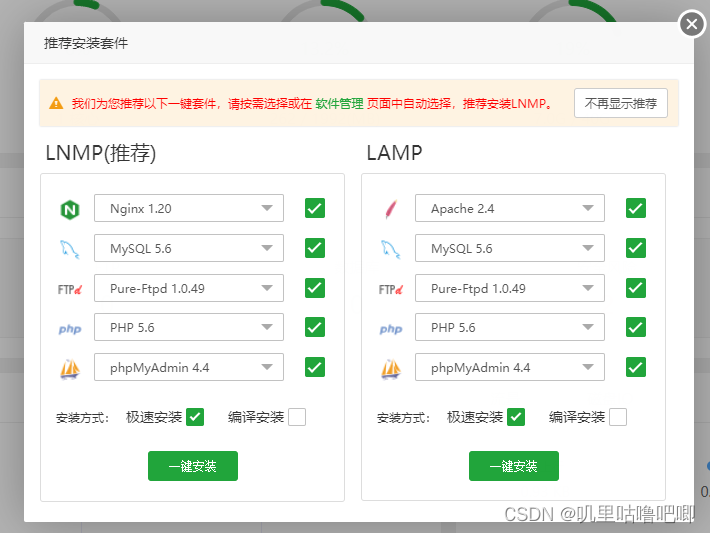Enable 编译安装 checkbox in LNMP

297,417
